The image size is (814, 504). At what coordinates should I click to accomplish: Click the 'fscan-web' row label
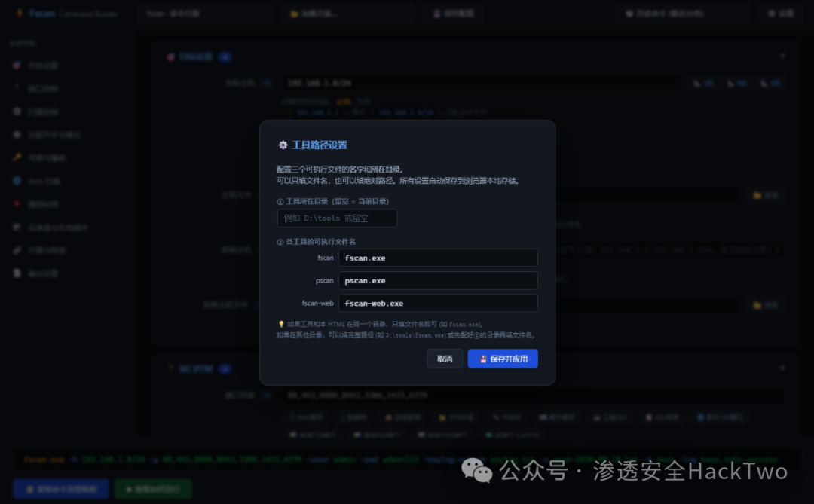(318, 303)
